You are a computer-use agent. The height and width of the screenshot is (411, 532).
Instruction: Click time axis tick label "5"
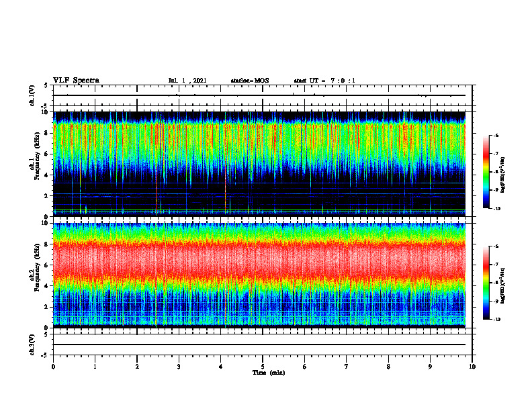tap(263, 367)
